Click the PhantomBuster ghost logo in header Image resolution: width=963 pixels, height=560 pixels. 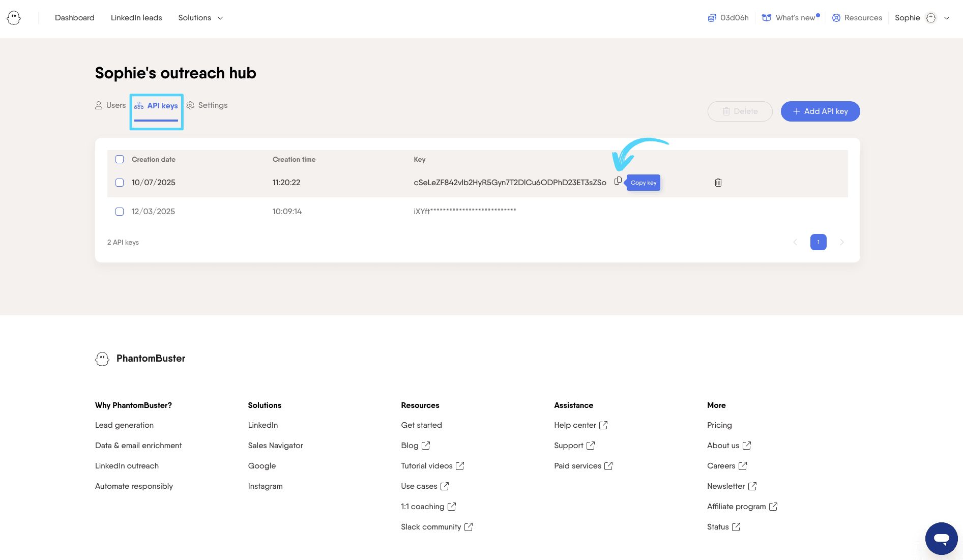pos(14,18)
